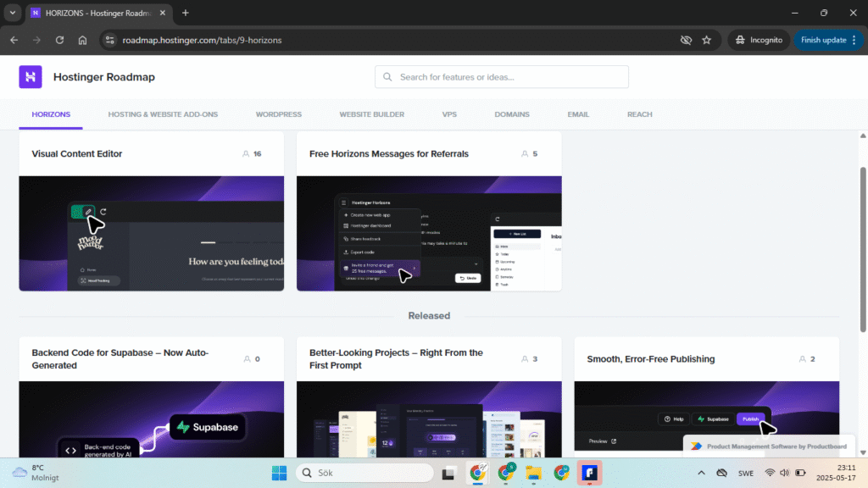
Task: Click the Hostinger logo icon
Action: click(31, 77)
